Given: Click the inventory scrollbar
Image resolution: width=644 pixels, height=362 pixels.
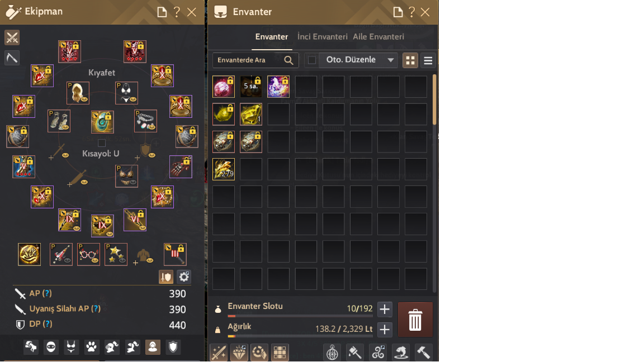Looking at the screenshot, I should coord(434,100).
